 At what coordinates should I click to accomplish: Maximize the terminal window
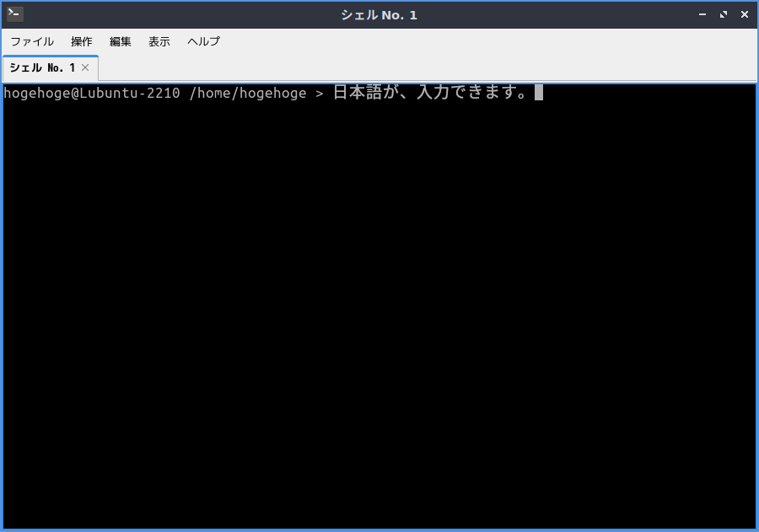[x=724, y=14]
